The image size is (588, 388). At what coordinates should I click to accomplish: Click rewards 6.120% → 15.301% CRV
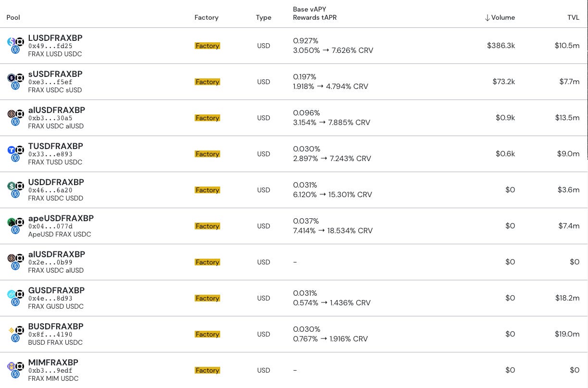click(x=333, y=195)
